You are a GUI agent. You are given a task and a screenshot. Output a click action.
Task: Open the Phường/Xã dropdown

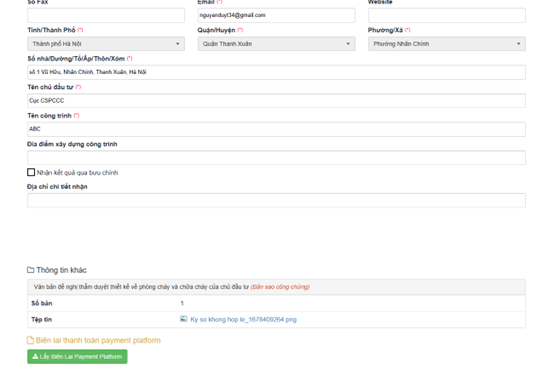click(x=447, y=44)
